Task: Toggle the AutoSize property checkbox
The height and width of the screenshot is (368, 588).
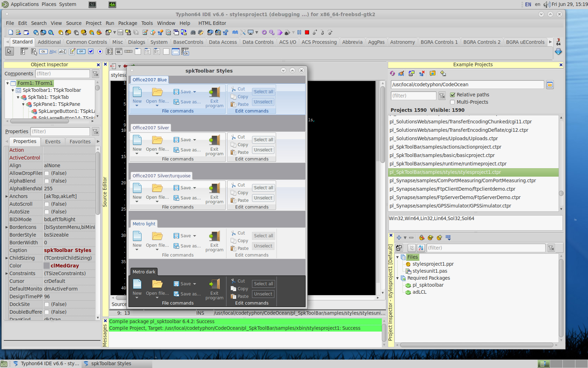Action: [47, 212]
